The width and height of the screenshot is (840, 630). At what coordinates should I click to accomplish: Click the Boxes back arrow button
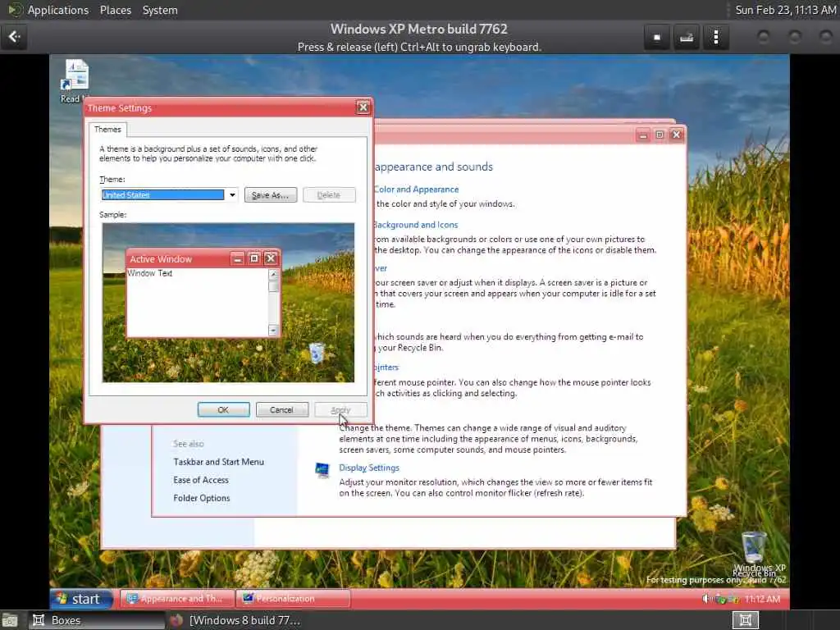coord(14,37)
